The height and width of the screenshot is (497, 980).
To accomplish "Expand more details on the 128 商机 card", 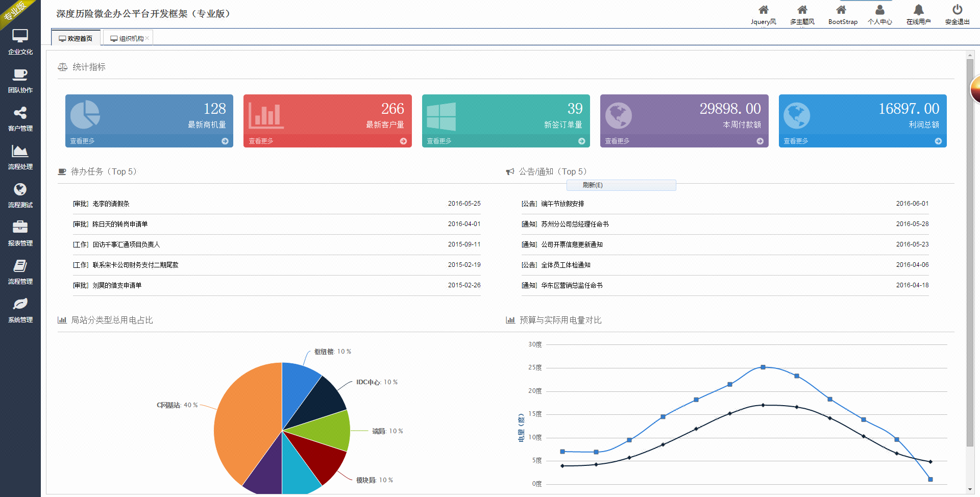I will pos(149,141).
